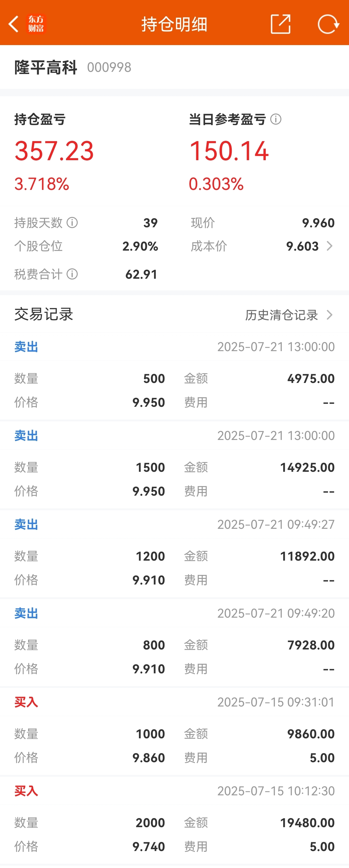Open 历史清仓记录 chevron arrow

pyautogui.click(x=329, y=315)
